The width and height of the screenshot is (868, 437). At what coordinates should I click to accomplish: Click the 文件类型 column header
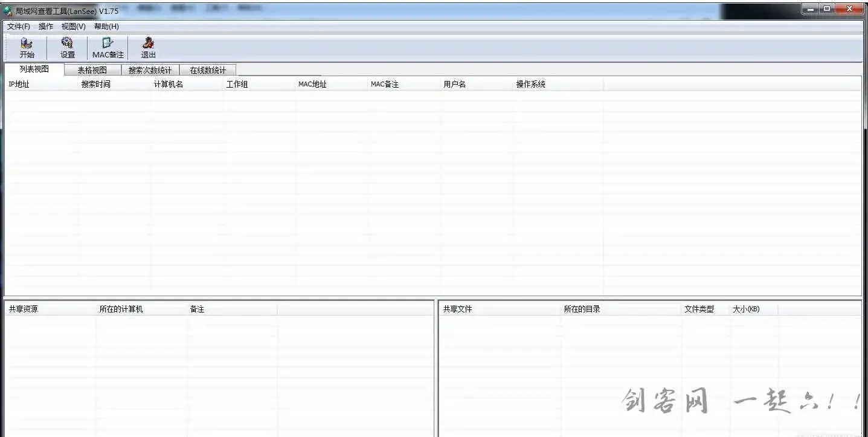tap(706, 309)
